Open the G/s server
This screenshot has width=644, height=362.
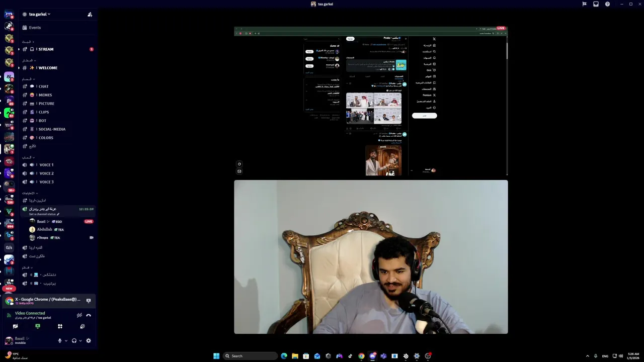pyautogui.click(x=9, y=248)
